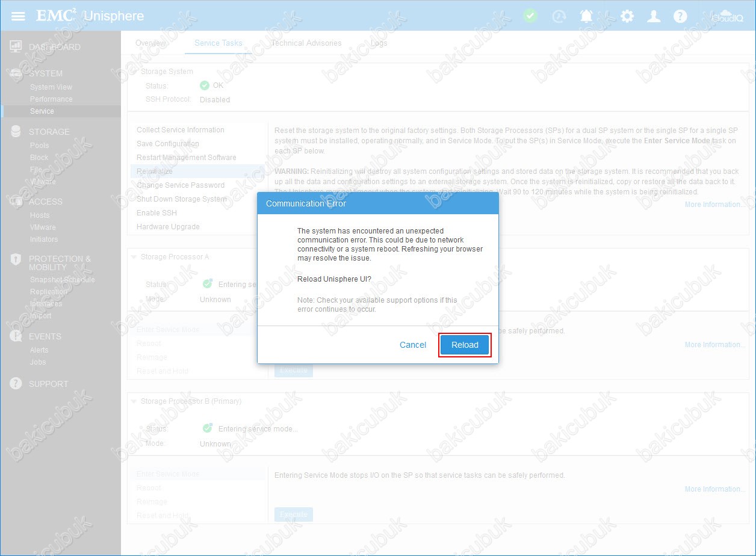Screen dimensions: 756x556
Task: Open the user account icon
Action: pos(654,16)
